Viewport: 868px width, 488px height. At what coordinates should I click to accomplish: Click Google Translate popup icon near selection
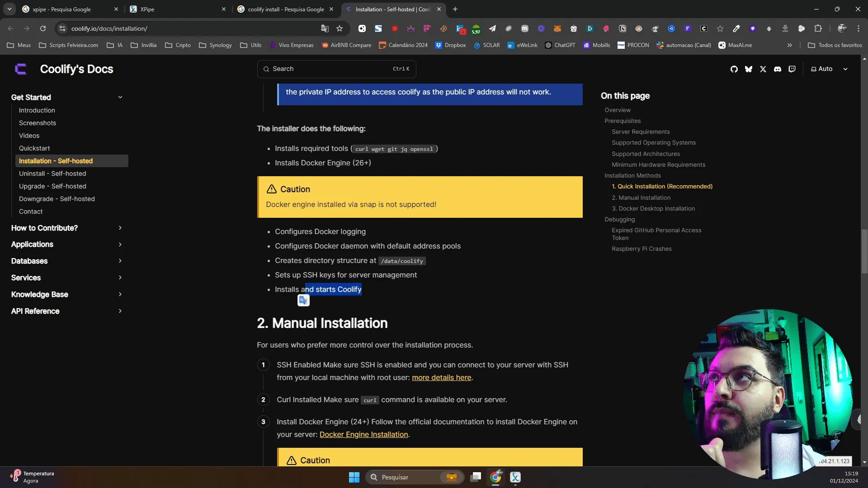pyautogui.click(x=303, y=300)
